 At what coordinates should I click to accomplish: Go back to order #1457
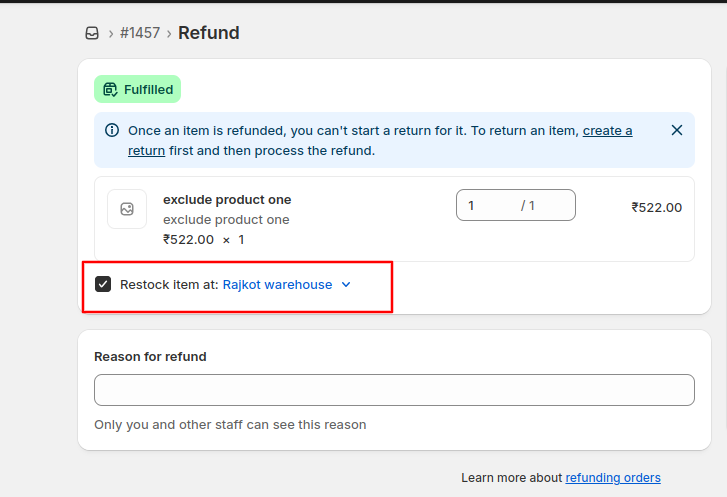click(140, 33)
